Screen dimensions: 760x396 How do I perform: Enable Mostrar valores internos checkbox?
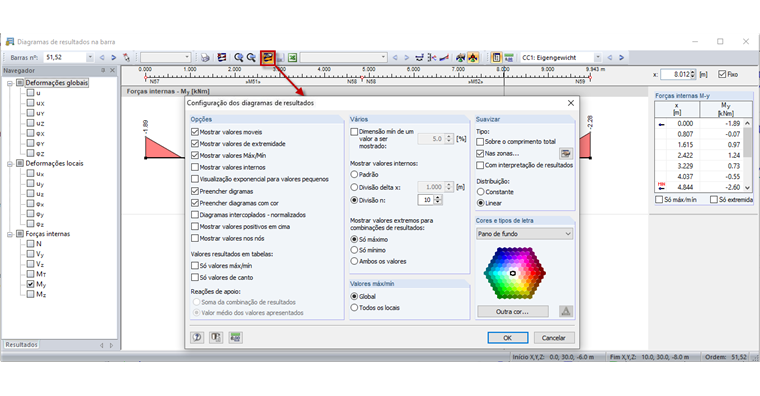pyautogui.click(x=195, y=167)
